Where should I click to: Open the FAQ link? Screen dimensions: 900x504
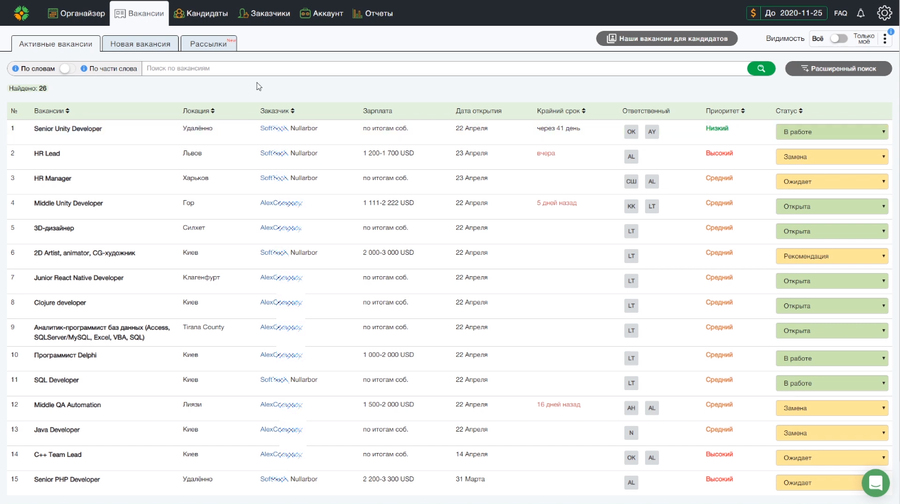[x=840, y=13]
